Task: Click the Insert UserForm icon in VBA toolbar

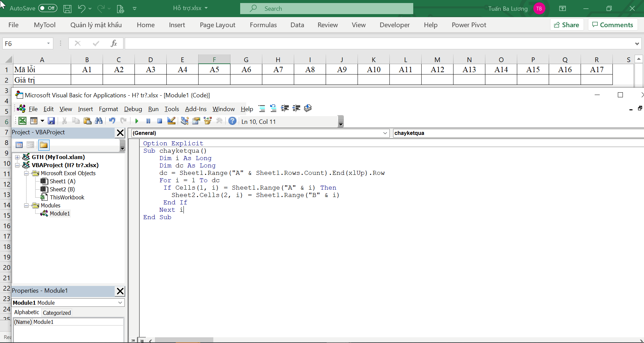Action: pyautogui.click(x=34, y=121)
